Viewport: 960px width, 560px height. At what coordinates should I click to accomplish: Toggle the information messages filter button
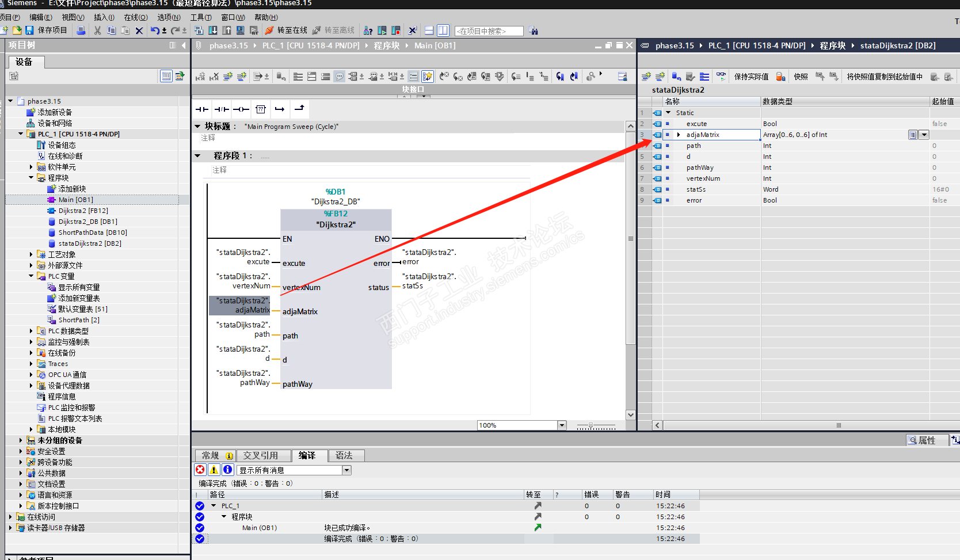tap(228, 470)
